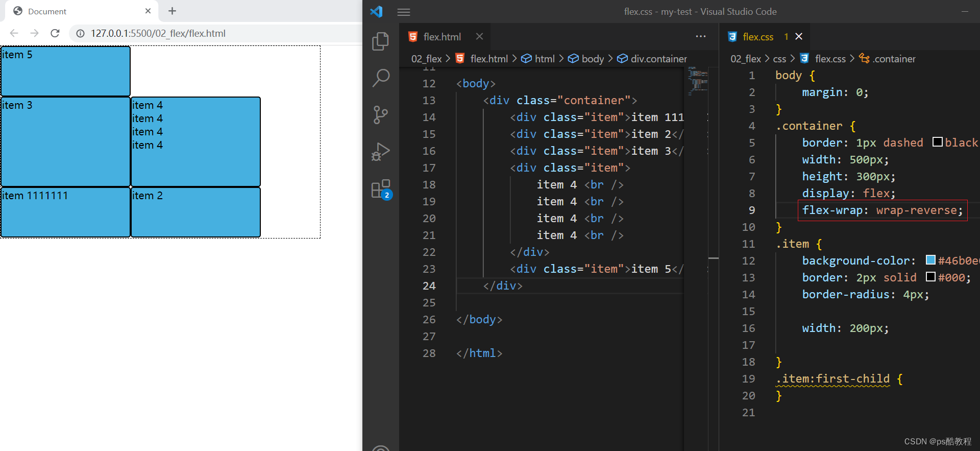Open the editor More Actions ellipsis

[701, 36]
